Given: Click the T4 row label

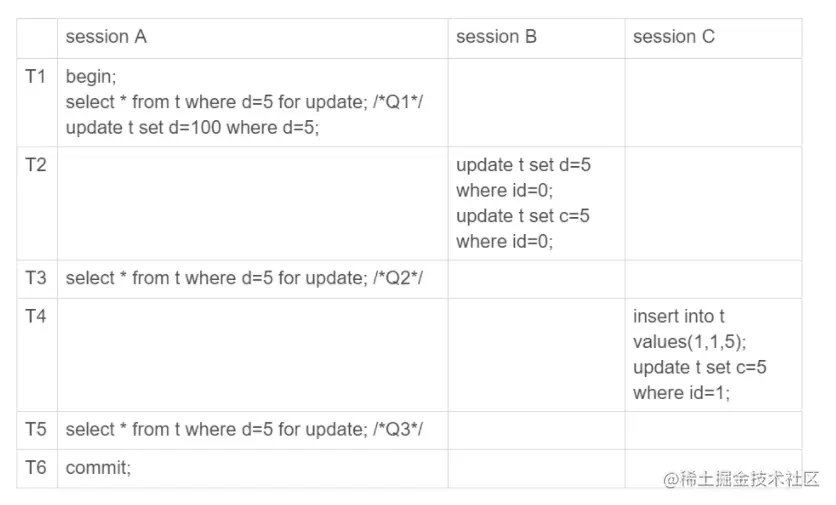Looking at the screenshot, I should [x=36, y=316].
